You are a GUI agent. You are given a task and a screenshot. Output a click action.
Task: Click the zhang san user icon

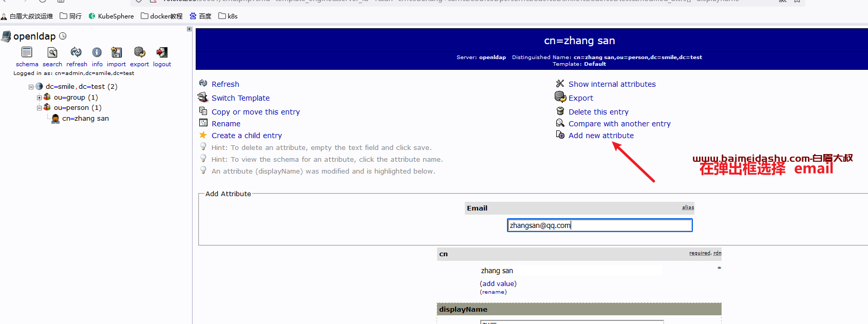(x=55, y=118)
